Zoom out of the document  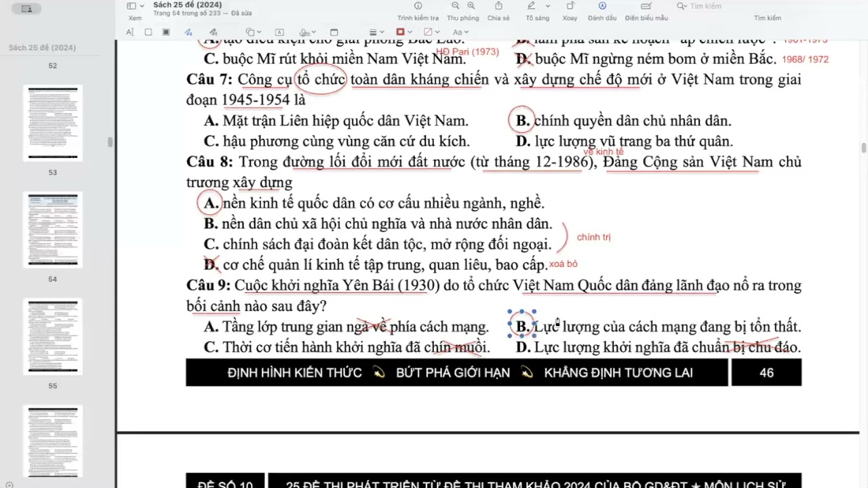click(454, 6)
